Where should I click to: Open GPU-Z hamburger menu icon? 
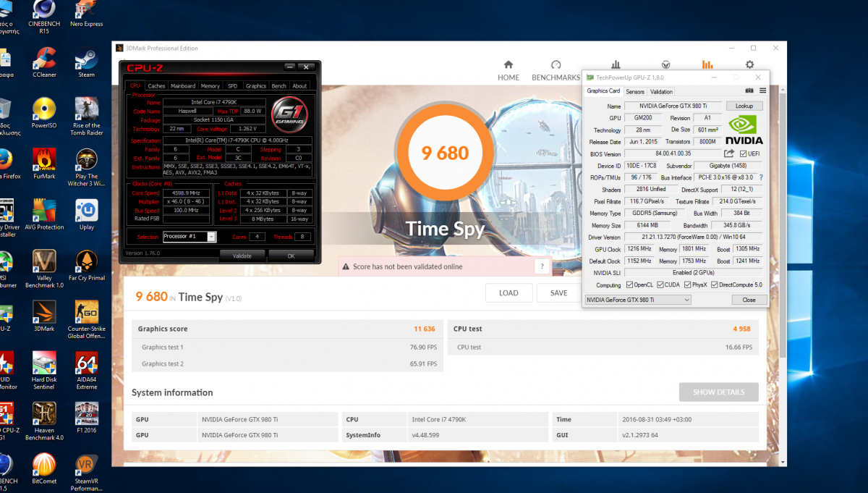tap(761, 90)
